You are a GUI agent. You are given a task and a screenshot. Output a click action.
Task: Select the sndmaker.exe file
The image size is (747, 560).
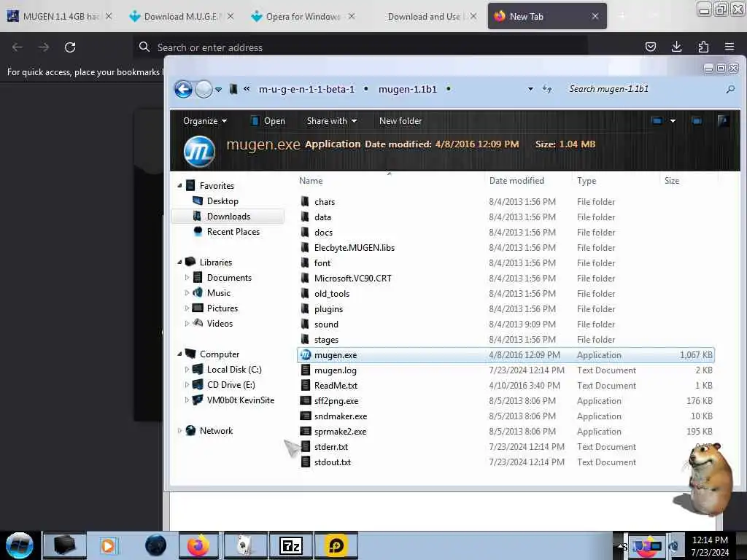pos(341,416)
